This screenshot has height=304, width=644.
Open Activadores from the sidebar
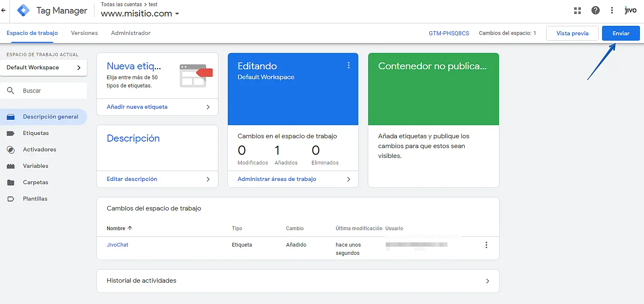tap(39, 150)
